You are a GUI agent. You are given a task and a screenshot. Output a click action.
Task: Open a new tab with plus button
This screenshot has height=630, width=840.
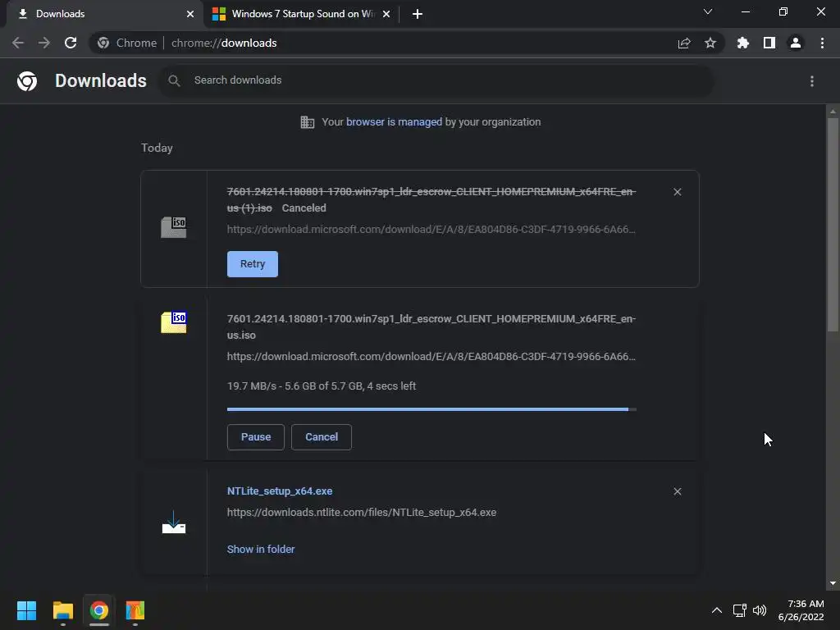pyautogui.click(x=418, y=14)
